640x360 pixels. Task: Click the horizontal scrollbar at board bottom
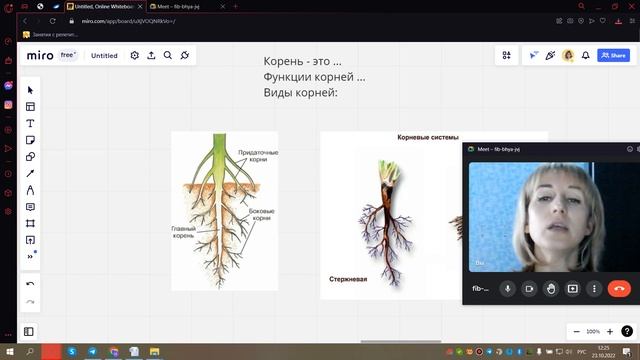point(401,341)
